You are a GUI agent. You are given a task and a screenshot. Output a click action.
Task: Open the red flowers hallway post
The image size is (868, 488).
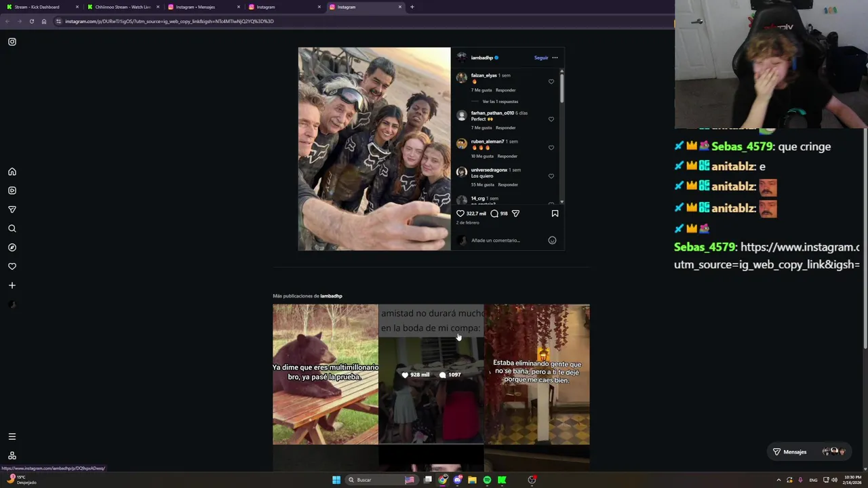pyautogui.click(x=537, y=374)
